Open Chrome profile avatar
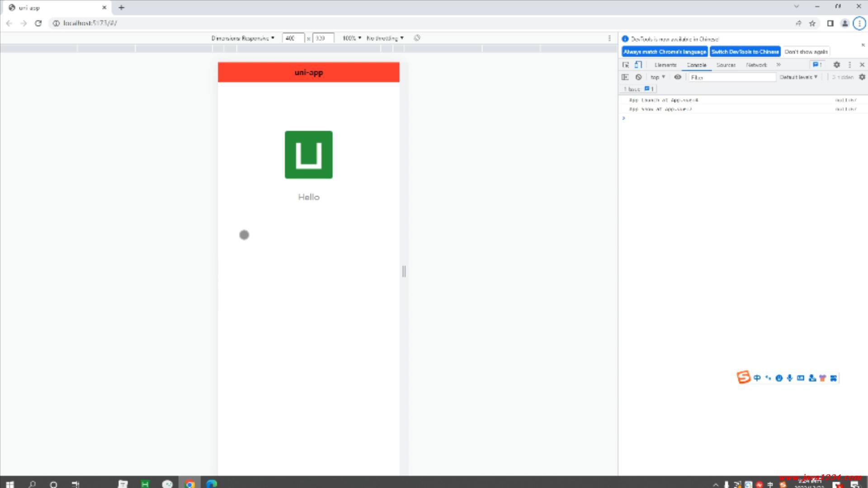 tap(844, 23)
